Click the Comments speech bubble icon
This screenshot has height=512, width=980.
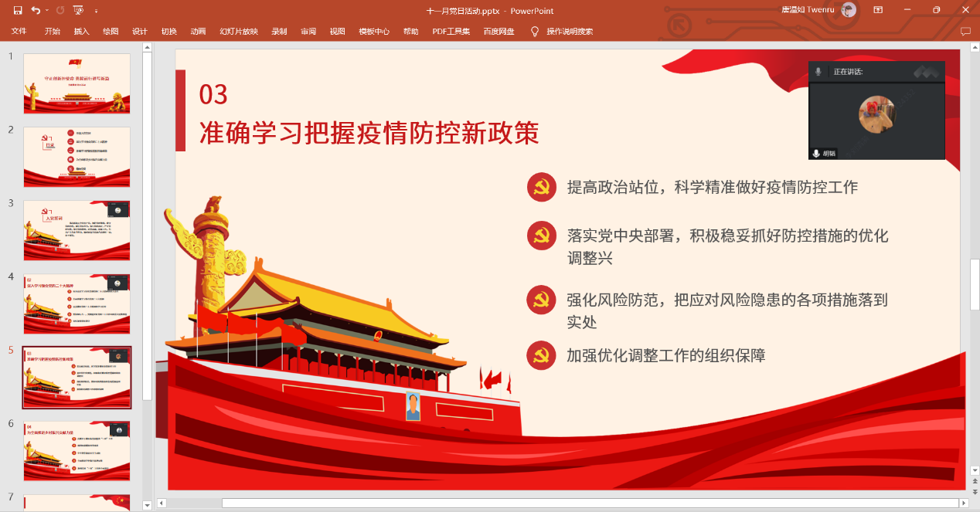pos(965,32)
